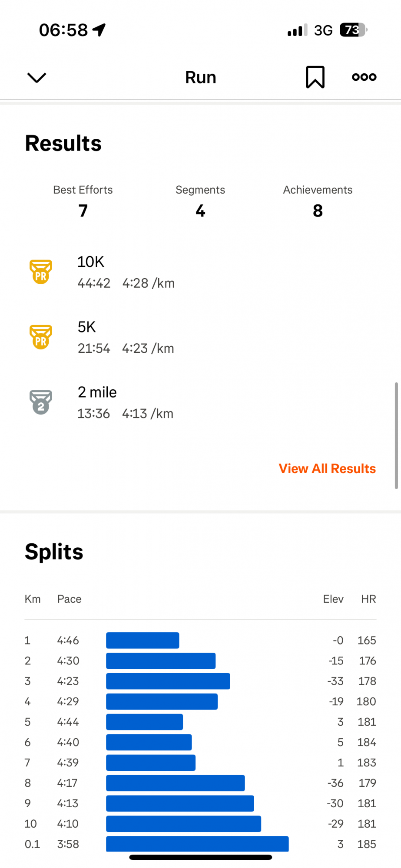This screenshot has height=868, width=401.
Task: Tap the pace bar for kilometer 10
Action: click(x=183, y=824)
